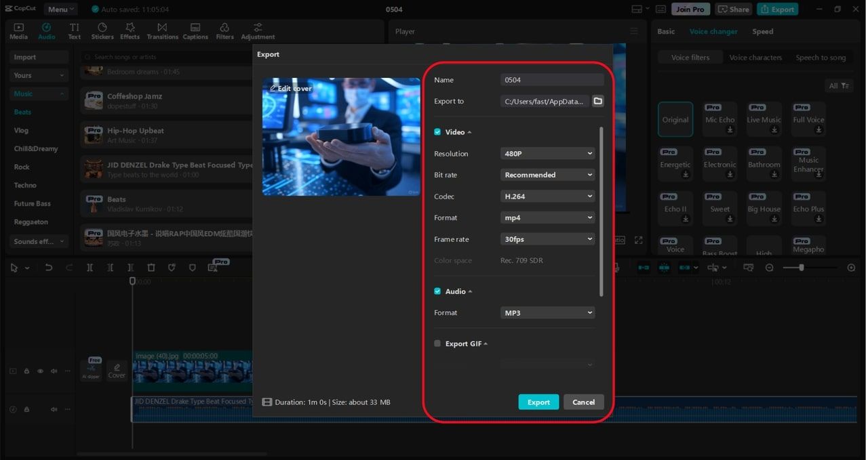
Task: Select the Reggaeton music category
Action: (31, 222)
